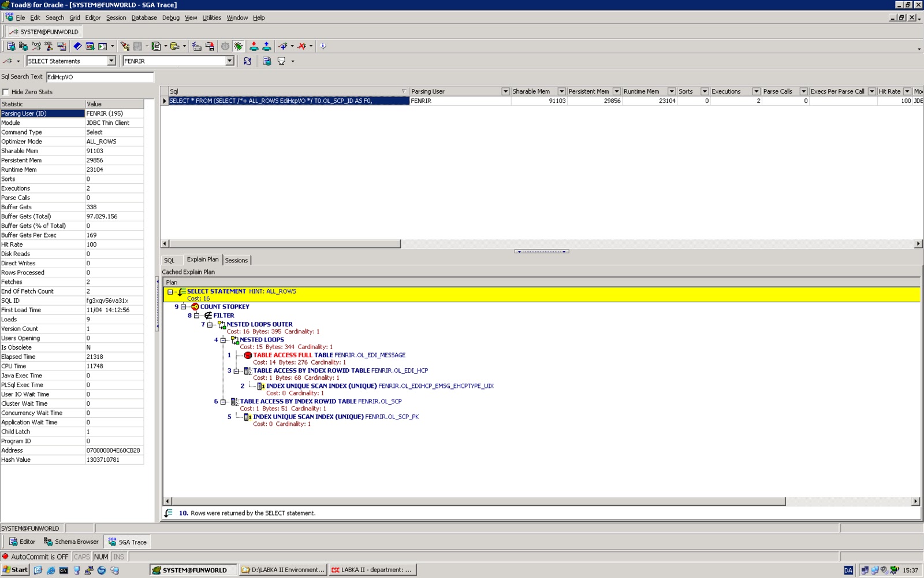Image resolution: width=924 pixels, height=578 pixels.
Task: Click the refresh icon next to FENRIR dropdown
Action: [x=248, y=61]
